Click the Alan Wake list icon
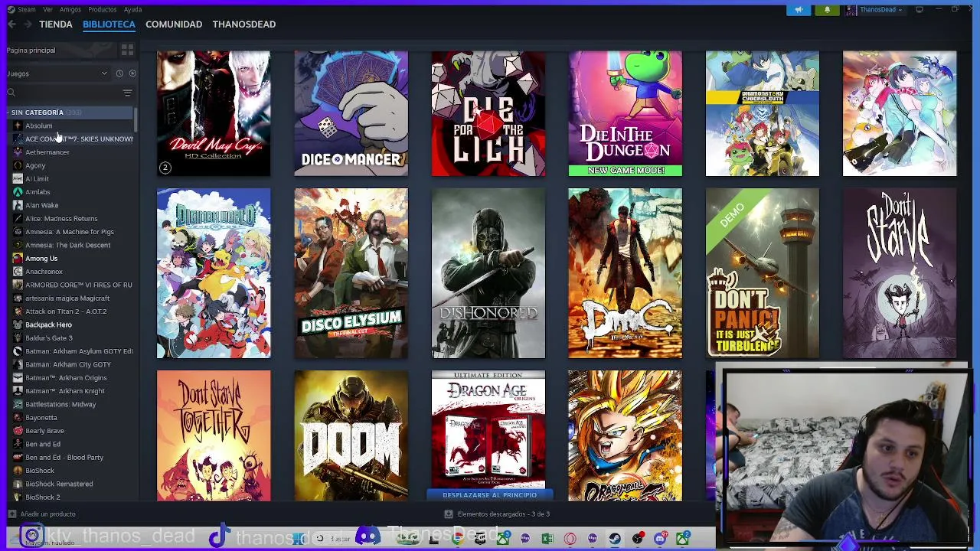Image resolution: width=980 pixels, height=551 pixels. [x=18, y=205]
